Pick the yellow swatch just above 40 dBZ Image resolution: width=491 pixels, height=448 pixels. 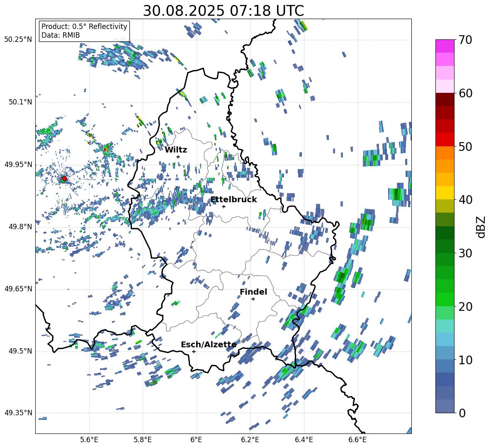click(x=445, y=193)
